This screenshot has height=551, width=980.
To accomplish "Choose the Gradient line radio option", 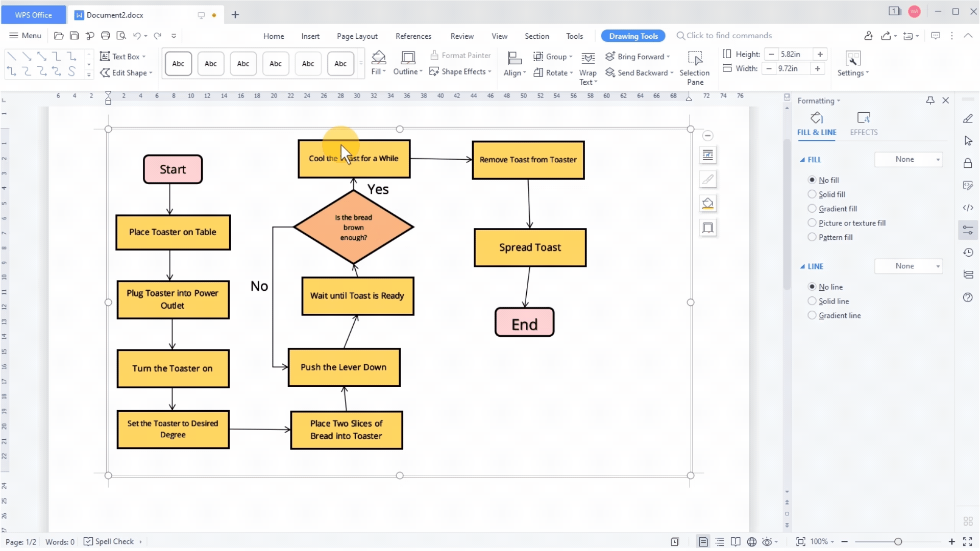I will pos(812,315).
